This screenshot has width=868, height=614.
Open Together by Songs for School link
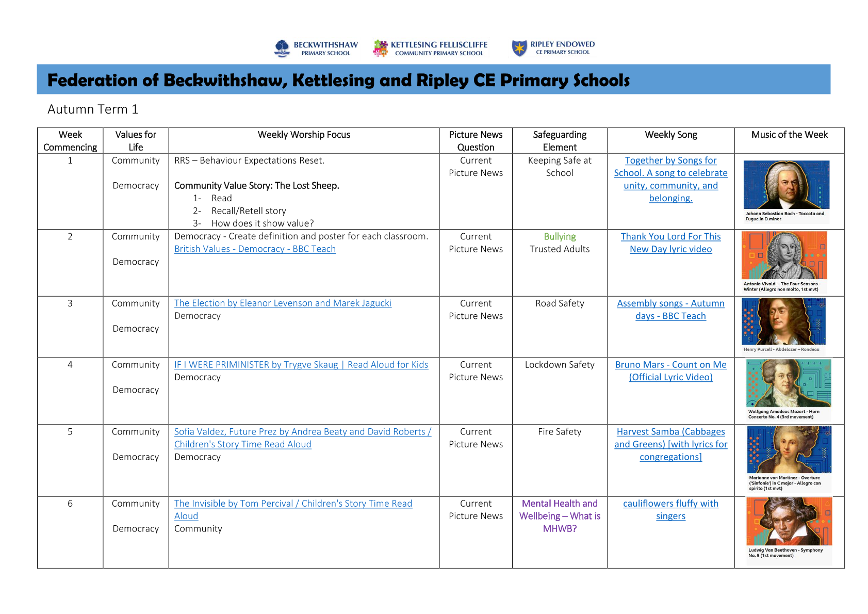[670, 173]
